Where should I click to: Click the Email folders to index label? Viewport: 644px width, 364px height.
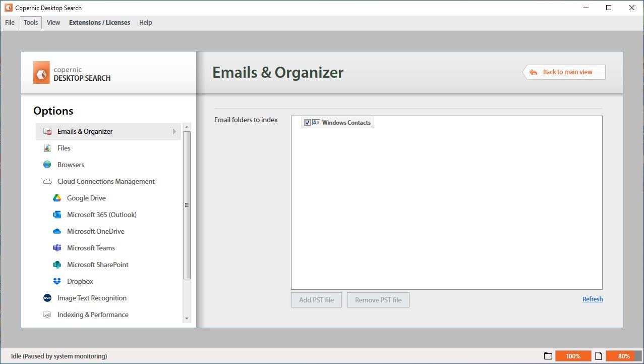point(246,120)
